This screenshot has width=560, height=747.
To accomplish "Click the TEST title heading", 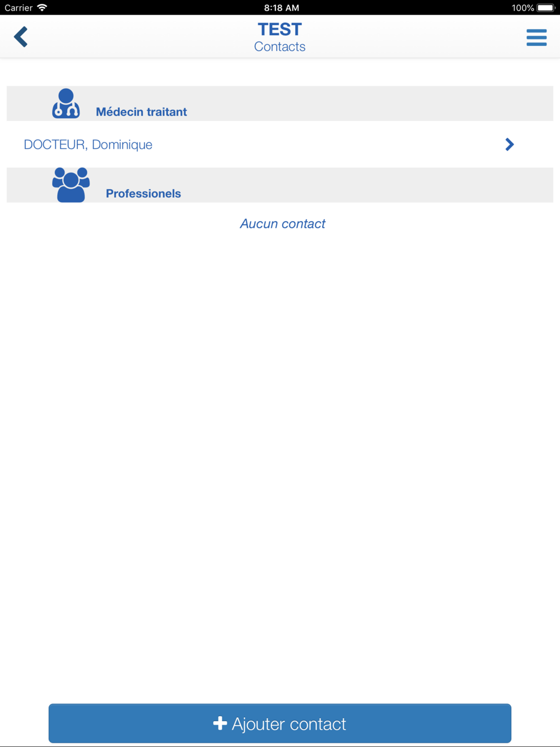I will point(280,29).
